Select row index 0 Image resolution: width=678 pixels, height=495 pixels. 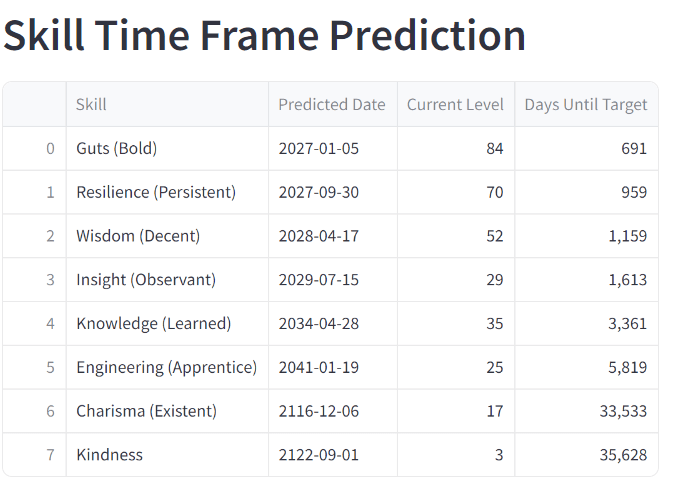coord(35,149)
